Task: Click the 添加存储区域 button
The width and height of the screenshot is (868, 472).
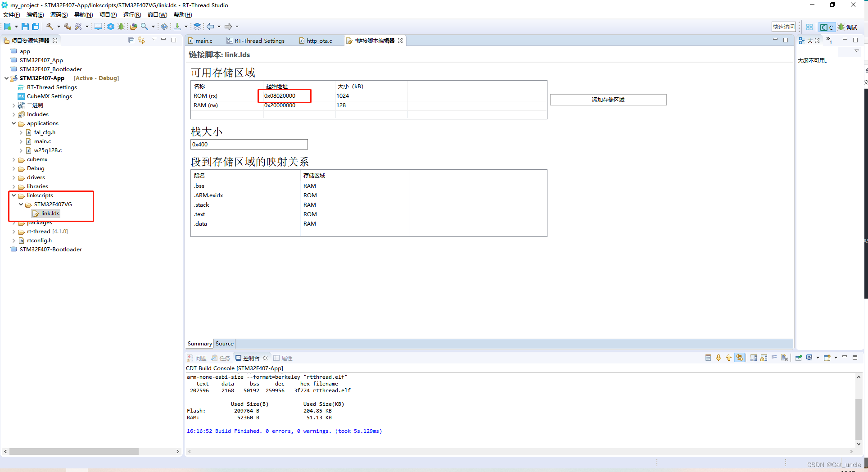Action: [608, 100]
